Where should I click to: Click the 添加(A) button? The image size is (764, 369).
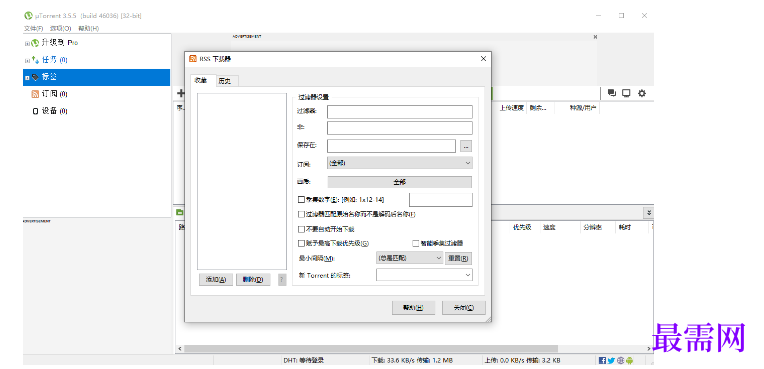point(216,280)
